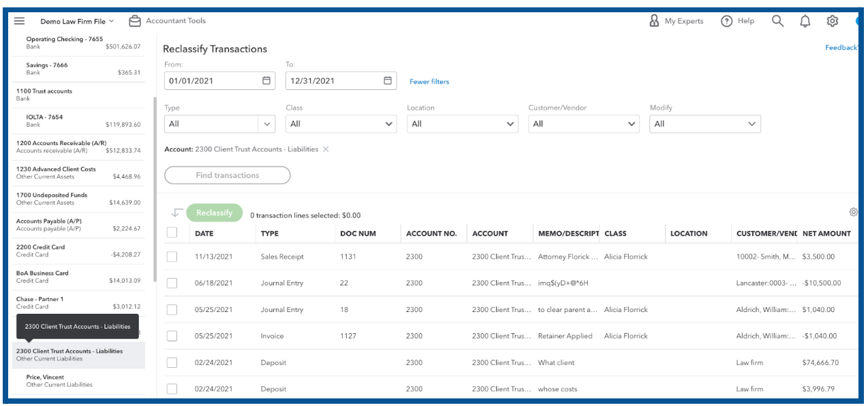The height and width of the screenshot is (406, 868).
Task: Open the settings gear in header
Action: pyautogui.click(x=832, y=21)
